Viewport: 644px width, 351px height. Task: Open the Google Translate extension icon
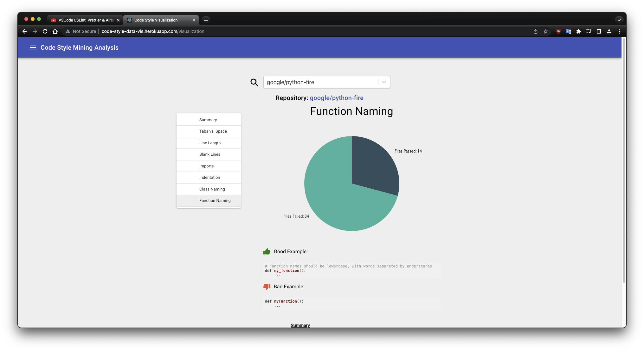coord(568,31)
